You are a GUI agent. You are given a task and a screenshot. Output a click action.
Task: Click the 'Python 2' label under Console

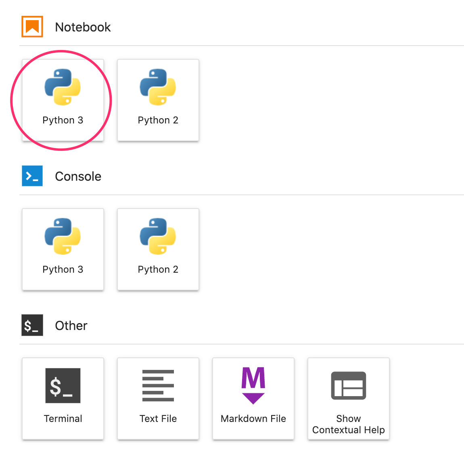click(x=158, y=269)
